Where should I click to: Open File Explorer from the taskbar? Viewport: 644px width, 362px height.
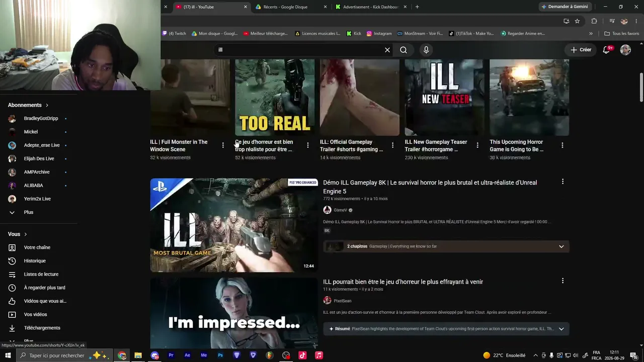[x=138, y=355]
